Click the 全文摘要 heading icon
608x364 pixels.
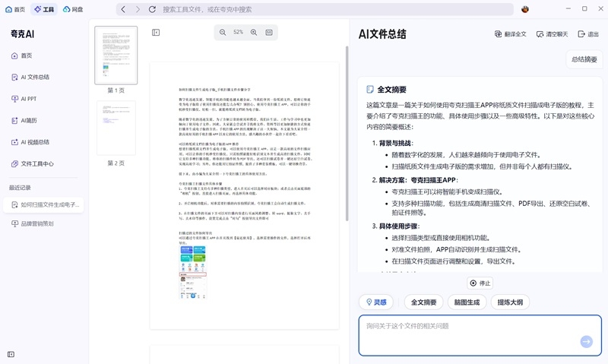(x=370, y=90)
